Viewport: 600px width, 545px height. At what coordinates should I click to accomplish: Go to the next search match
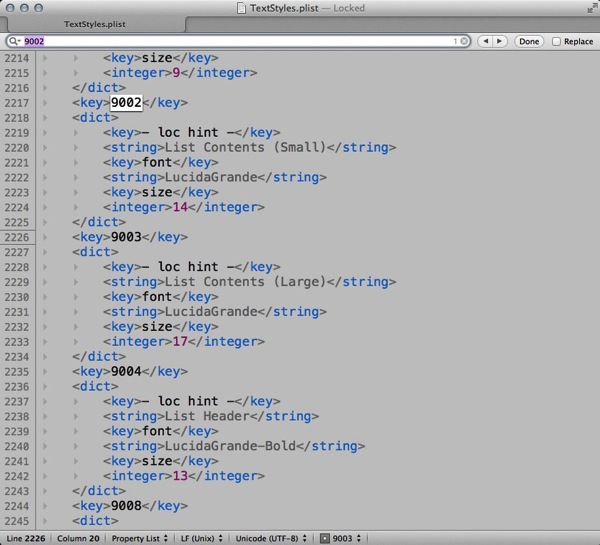tap(499, 41)
